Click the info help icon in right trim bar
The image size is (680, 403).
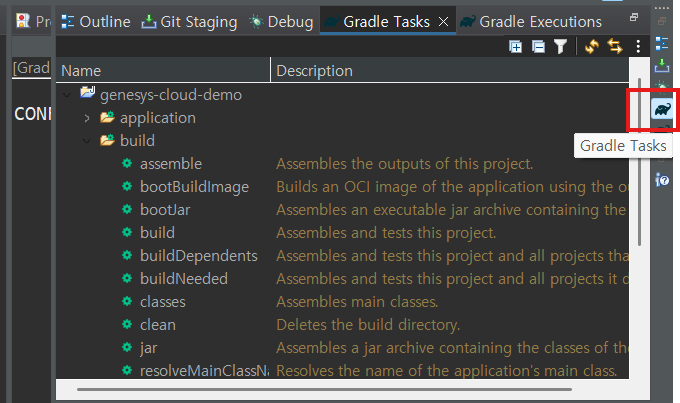click(662, 179)
